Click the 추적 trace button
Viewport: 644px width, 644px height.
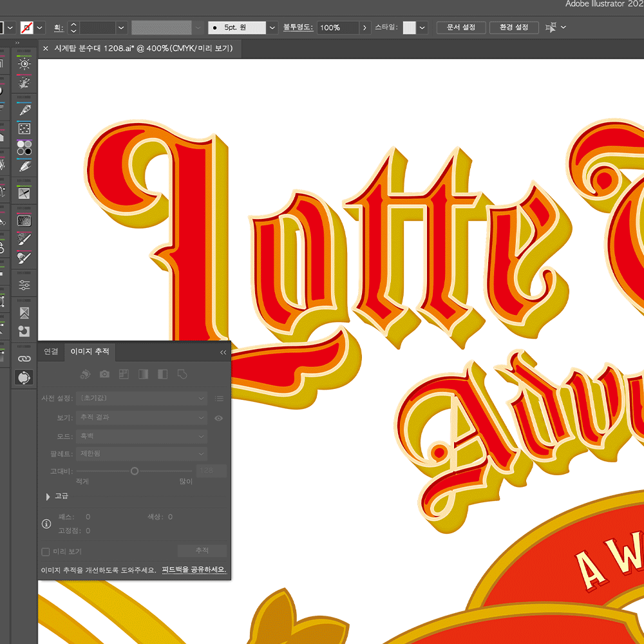coord(202,551)
